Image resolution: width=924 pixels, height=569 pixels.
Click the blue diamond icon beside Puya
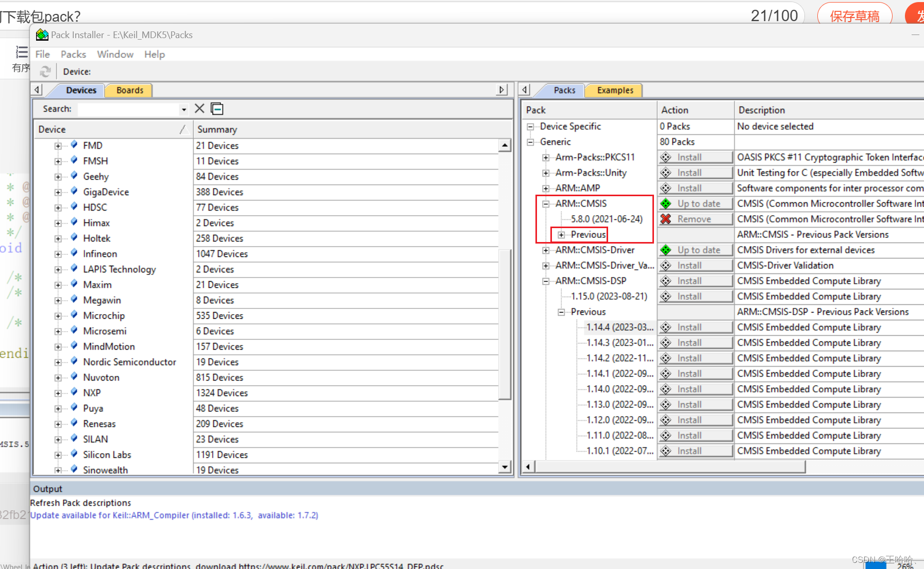[x=74, y=407]
